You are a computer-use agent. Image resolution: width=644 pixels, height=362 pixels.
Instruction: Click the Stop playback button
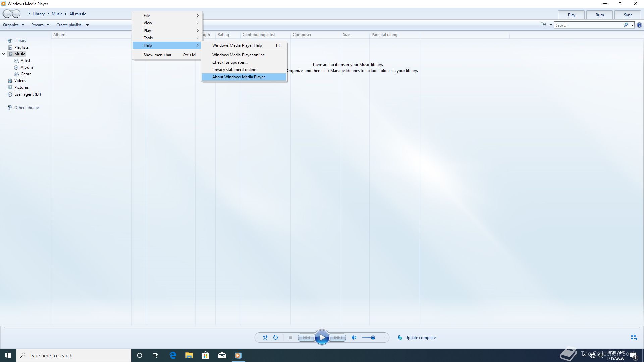click(x=290, y=338)
